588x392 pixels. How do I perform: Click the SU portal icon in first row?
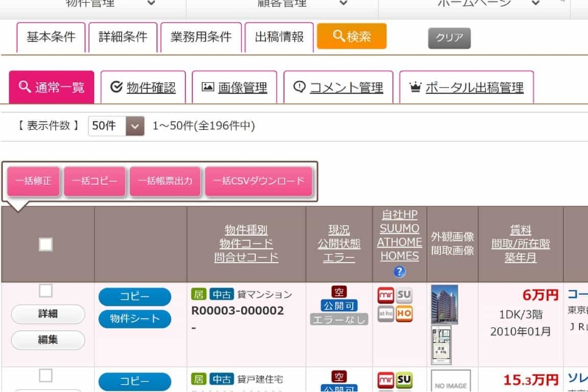(x=404, y=296)
